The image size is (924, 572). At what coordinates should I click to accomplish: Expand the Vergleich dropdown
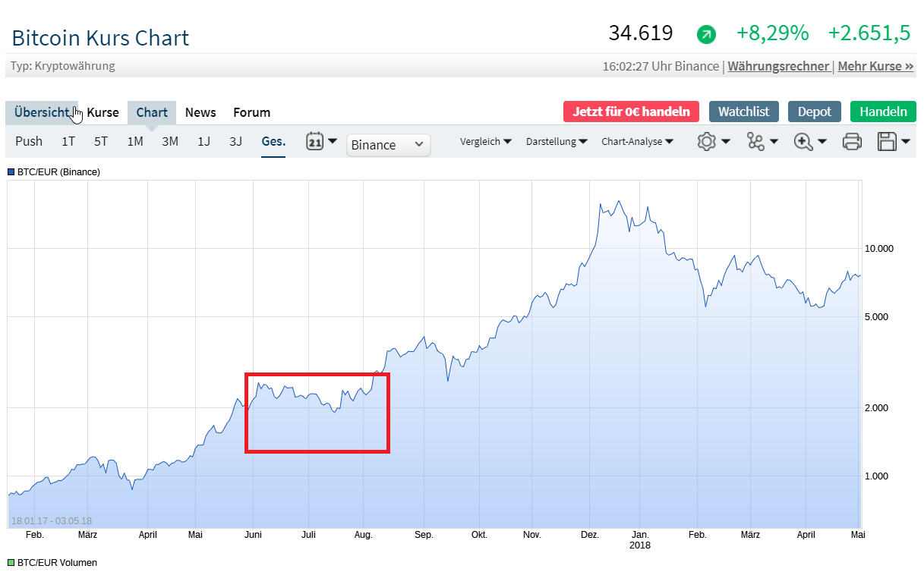coord(485,141)
